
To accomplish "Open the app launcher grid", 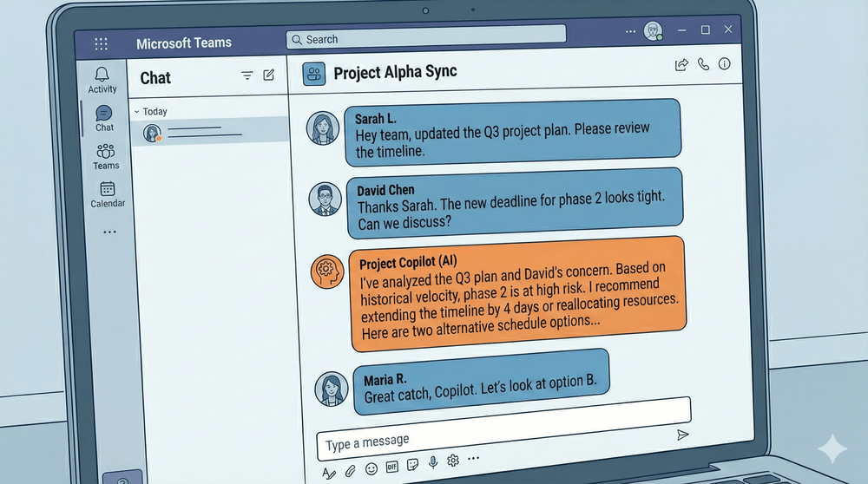I will 101,43.
